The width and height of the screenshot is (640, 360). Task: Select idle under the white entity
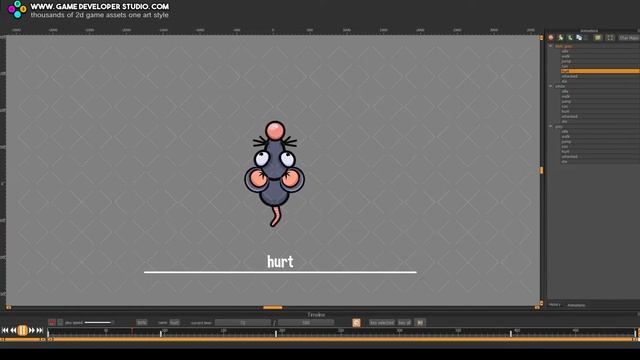[x=600, y=91]
